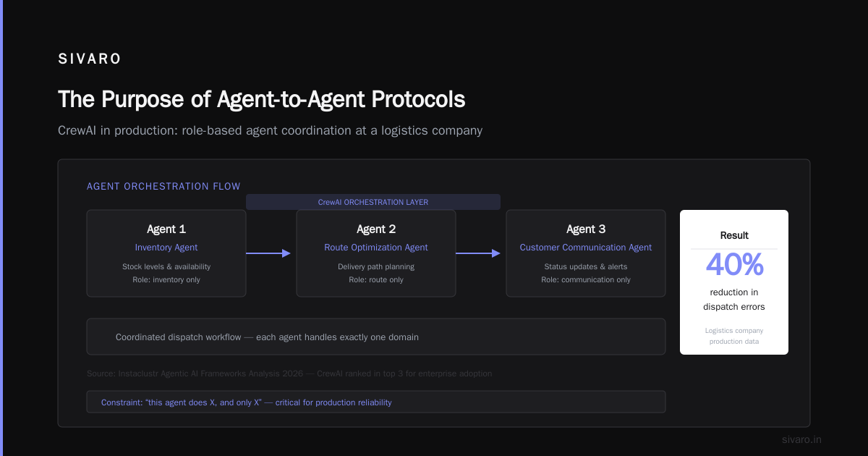Click the Constraint note bar
The width and height of the screenshot is (868, 456).
pyautogui.click(x=376, y=402)
